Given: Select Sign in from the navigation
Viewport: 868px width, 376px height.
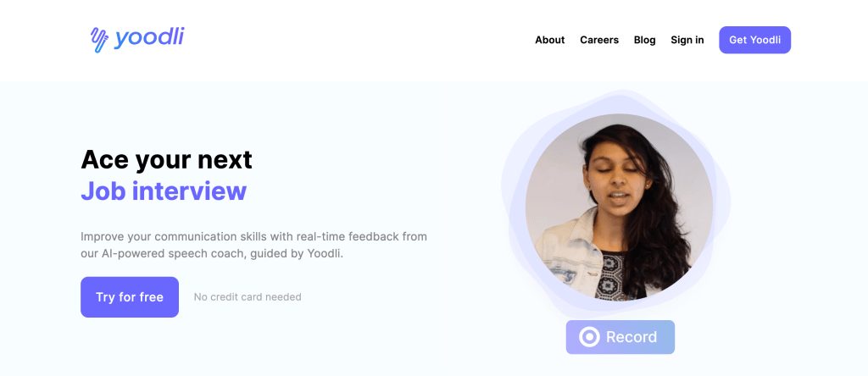Looking at the screenshot, I should [x=687, y=40].
